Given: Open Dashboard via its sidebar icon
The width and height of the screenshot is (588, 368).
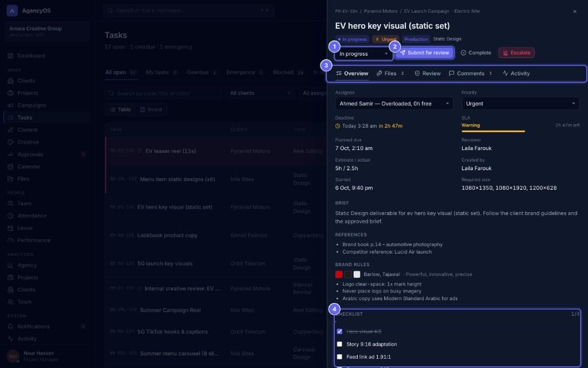Looking at the screenshot, I should tap(10, 56).
